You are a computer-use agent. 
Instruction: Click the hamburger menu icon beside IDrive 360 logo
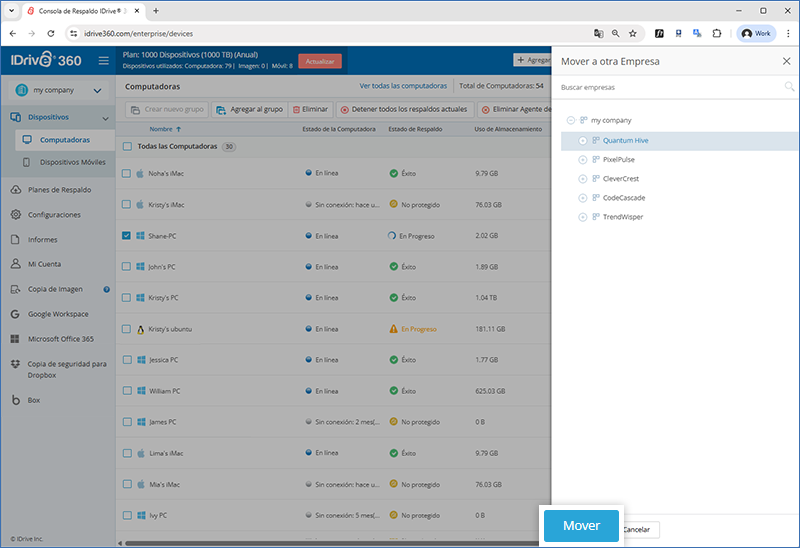[103, 61]
